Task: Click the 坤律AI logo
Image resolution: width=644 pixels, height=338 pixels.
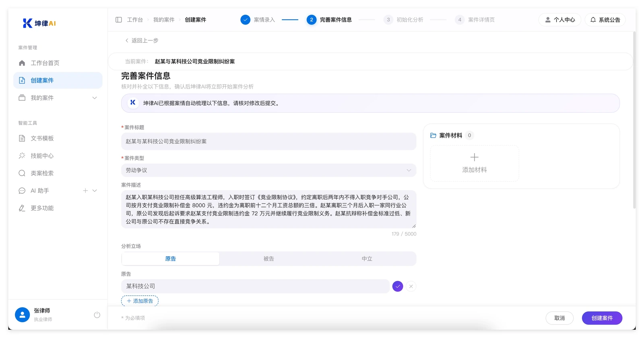Action: 39,23
